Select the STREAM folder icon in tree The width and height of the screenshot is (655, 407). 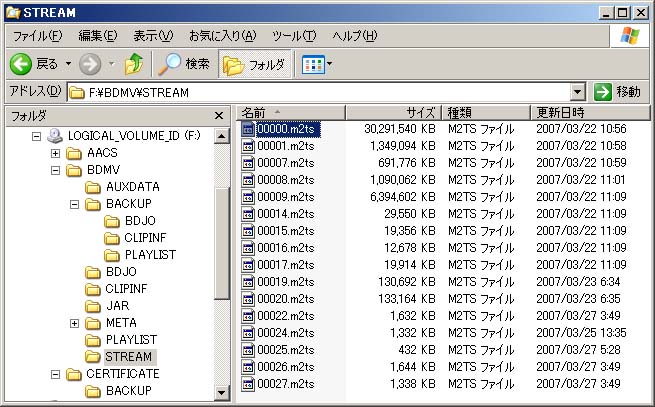(x=93, y=357)
